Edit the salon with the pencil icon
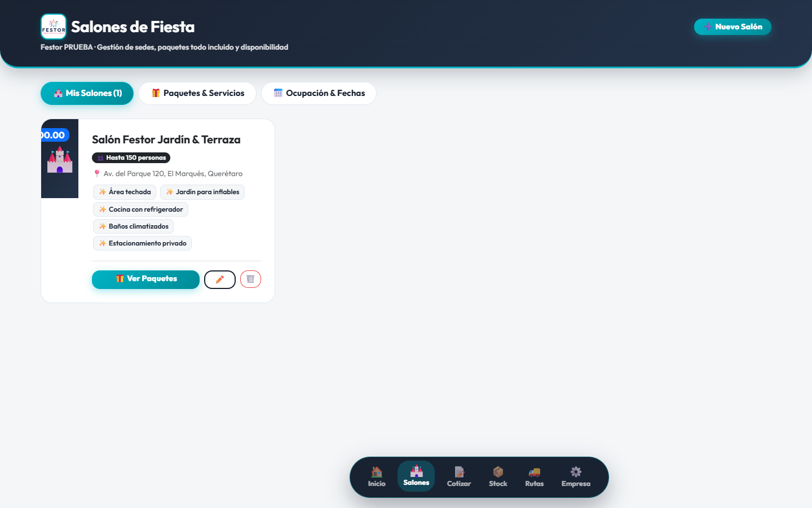 point(220,279)
